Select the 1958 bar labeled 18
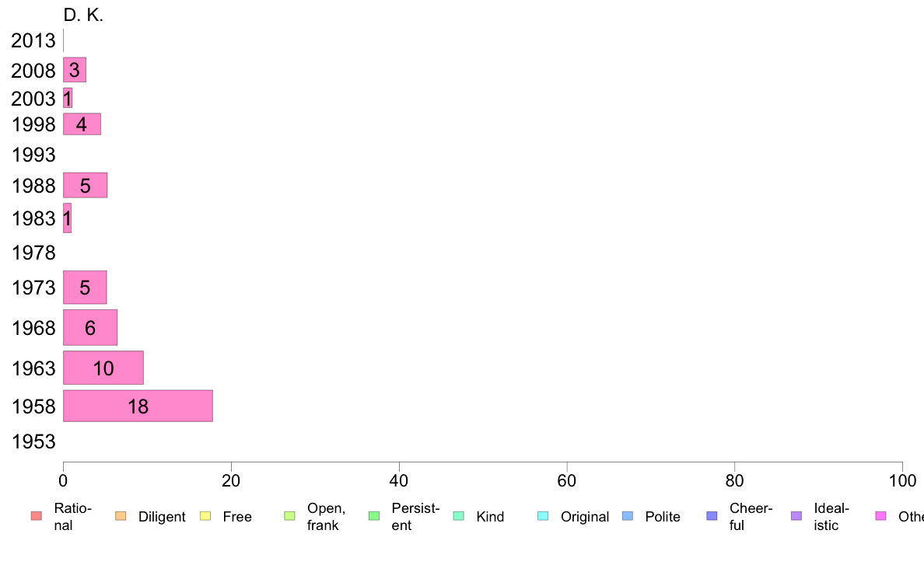The image size is (924, 572). 138,406
